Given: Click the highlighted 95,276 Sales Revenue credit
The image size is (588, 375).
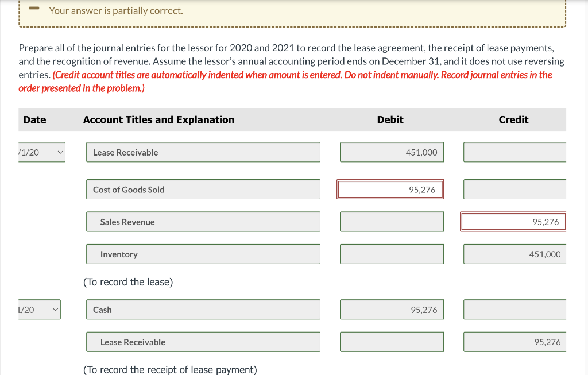Looking at the screenshot, I should click(x=514, y=221).
